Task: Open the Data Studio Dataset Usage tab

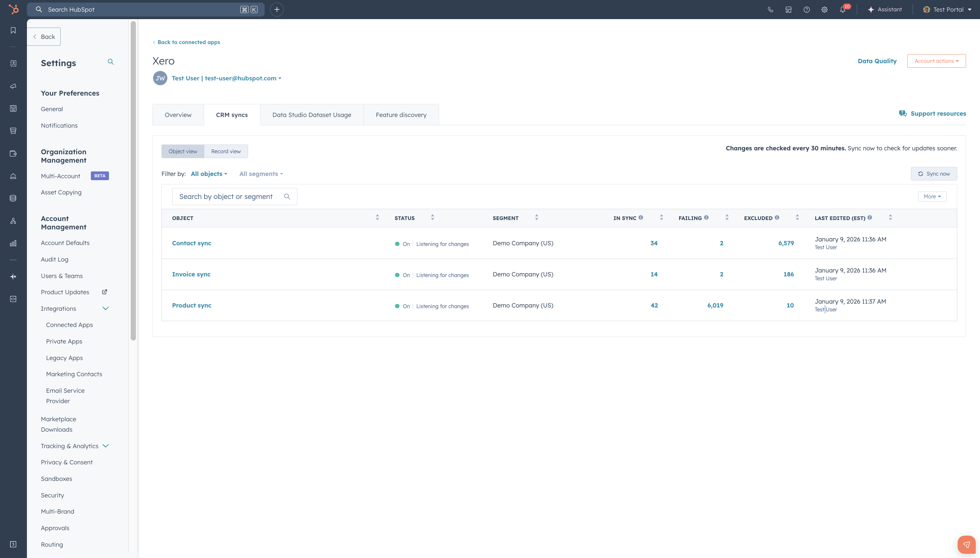Action: [311, 114]
